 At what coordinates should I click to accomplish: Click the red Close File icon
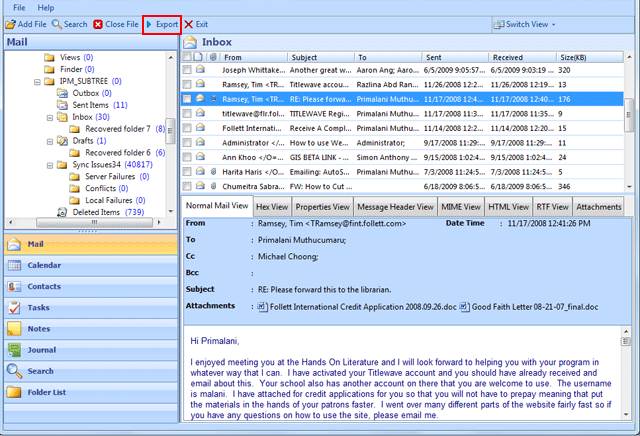[98, 24]
